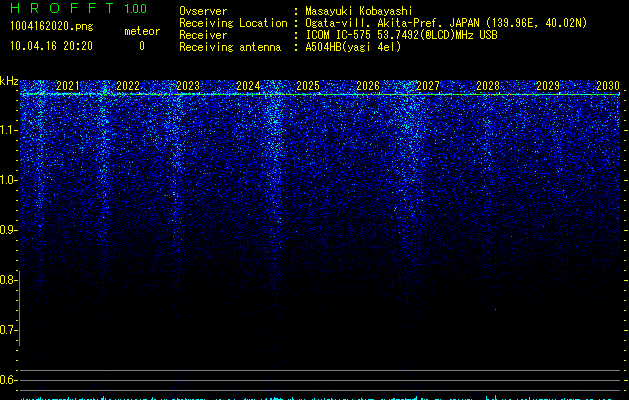Click the ICOM IC-575 receiver value

click(402, 35)
